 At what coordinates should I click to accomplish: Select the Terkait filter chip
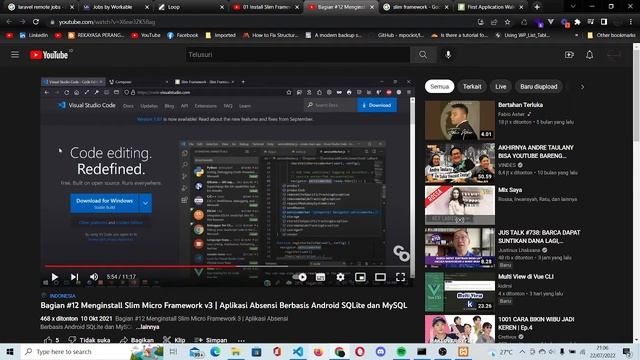point(472,87)
